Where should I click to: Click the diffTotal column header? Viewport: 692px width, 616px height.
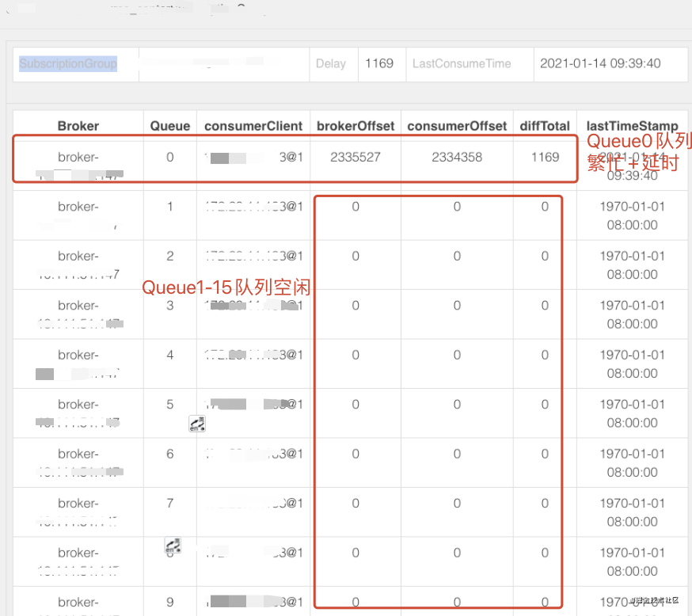(545, 126)
